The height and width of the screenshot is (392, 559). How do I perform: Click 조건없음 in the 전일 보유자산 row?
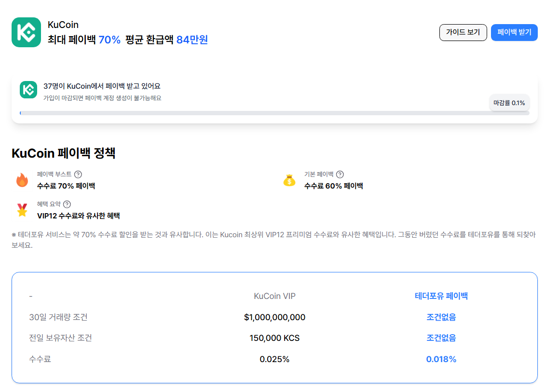[x=441, y=338]
